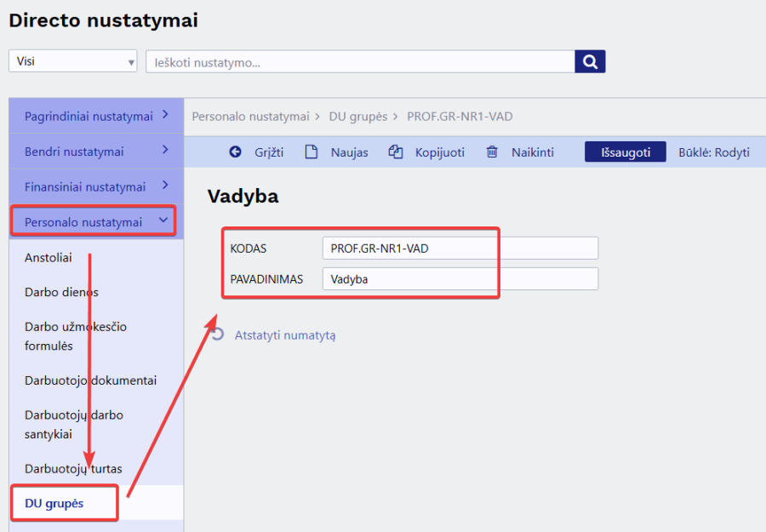Viewport: 766px width, 532px height.
Task: Collapse Personalo nustatymai section
Action: pyautogui.click(x=94, y=221)
